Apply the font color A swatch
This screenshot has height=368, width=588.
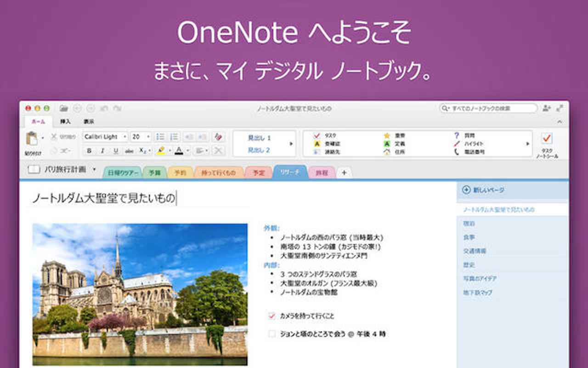click(179, 150)
